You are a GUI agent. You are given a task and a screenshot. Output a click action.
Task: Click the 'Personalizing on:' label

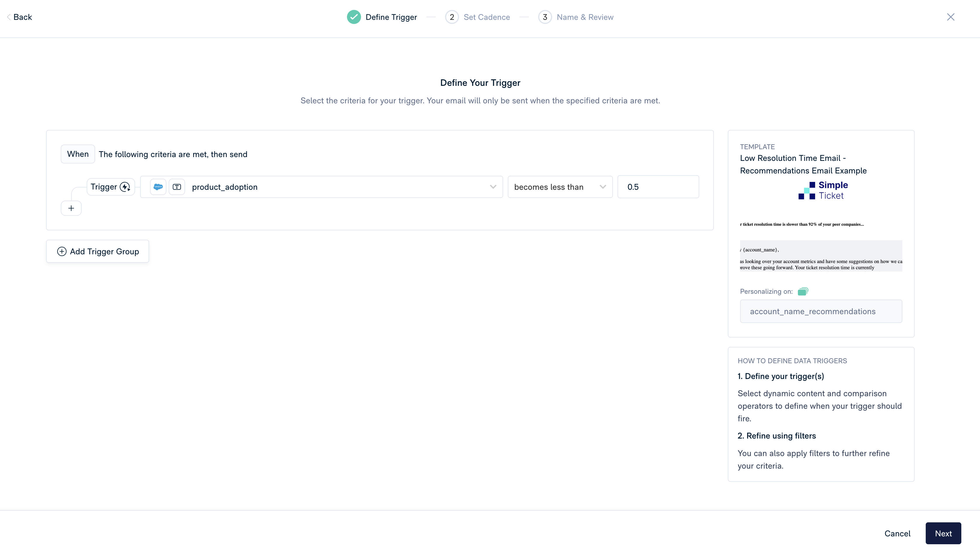tap(766, 291)
